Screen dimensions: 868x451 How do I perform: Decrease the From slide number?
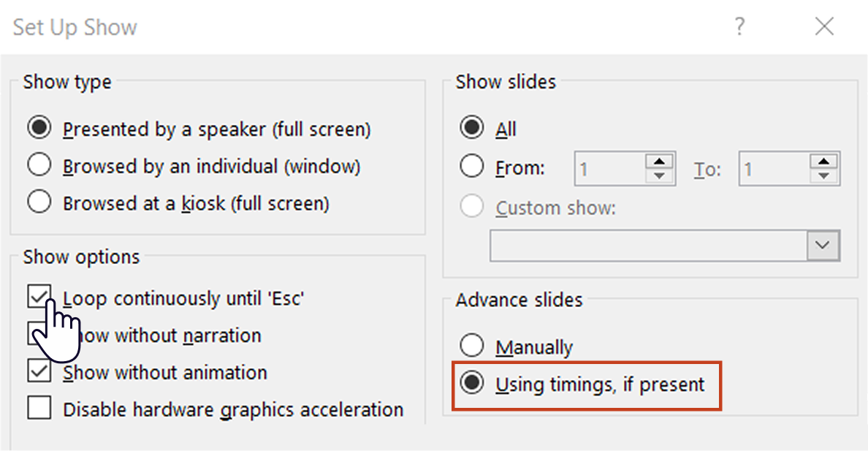click(659, 175)
